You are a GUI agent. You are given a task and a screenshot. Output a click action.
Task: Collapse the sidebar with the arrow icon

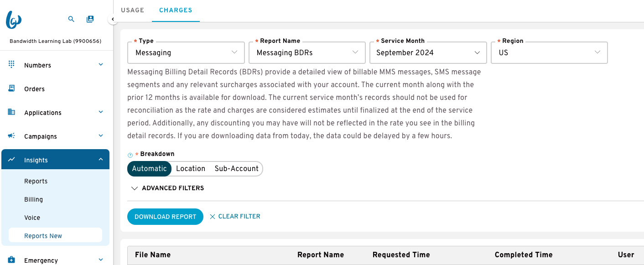tap(112, 19)
